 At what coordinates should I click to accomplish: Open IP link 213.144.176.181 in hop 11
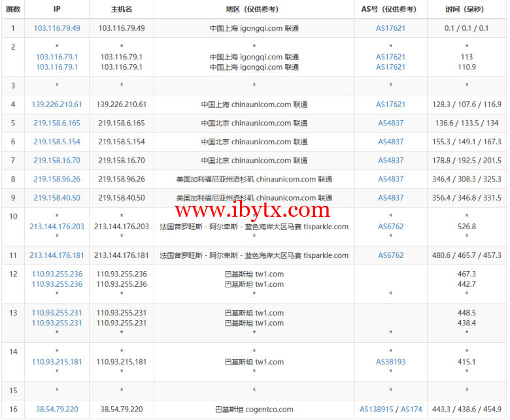[57, 255]
